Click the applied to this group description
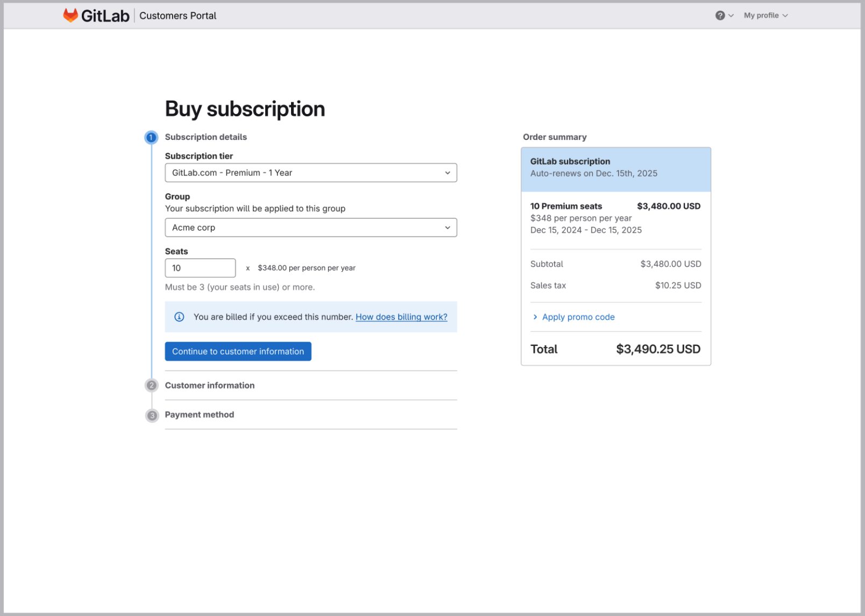Screen dimensions: 865x616 click(x=255, y=208)
